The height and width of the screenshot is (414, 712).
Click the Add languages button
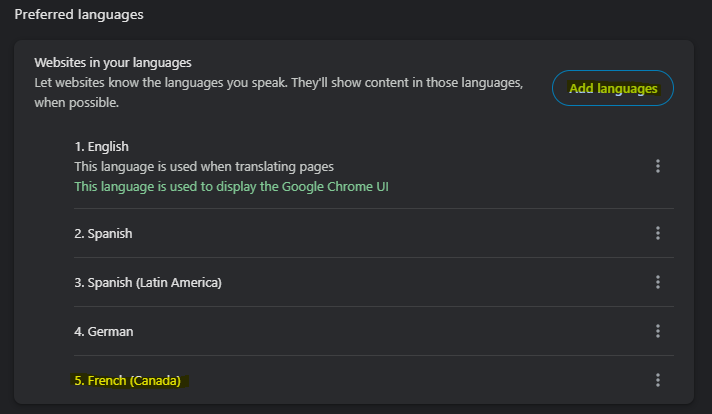tap(613, 89)
